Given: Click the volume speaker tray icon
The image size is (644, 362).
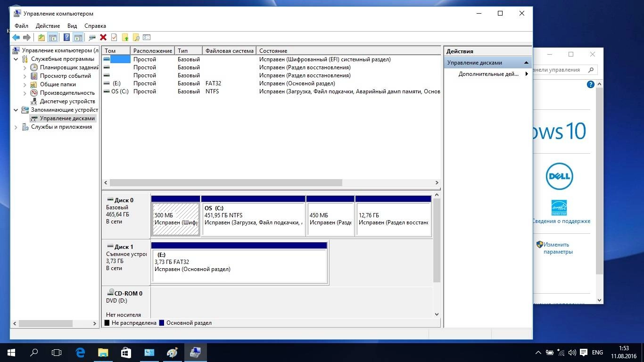Looking at the screenshot, I should [572, 353].
